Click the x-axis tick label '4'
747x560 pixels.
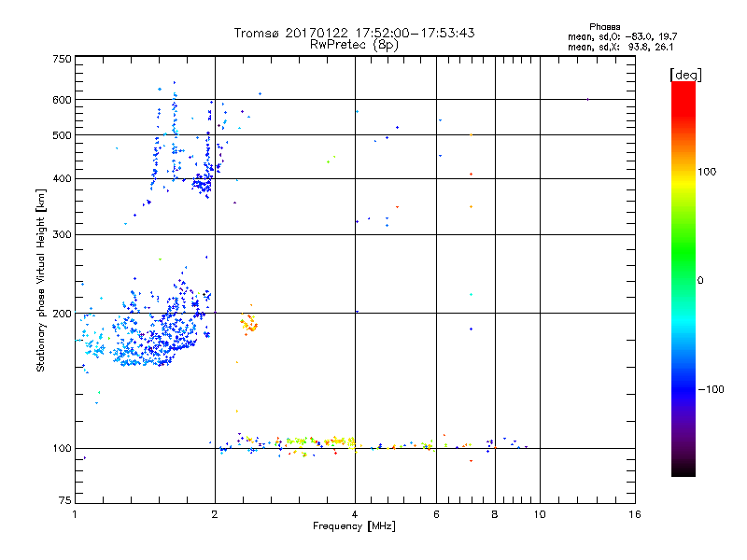tap(355, 514)
